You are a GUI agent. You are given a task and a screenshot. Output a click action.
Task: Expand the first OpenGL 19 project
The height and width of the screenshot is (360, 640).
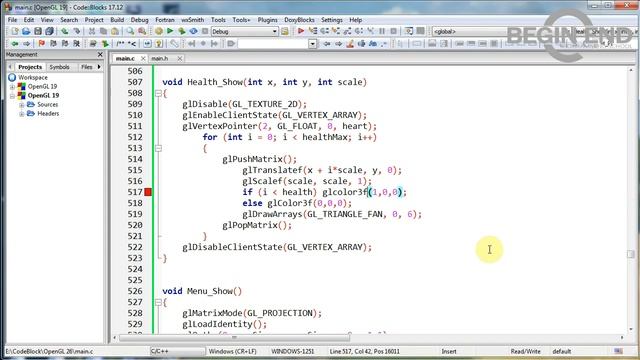point(12,87)
